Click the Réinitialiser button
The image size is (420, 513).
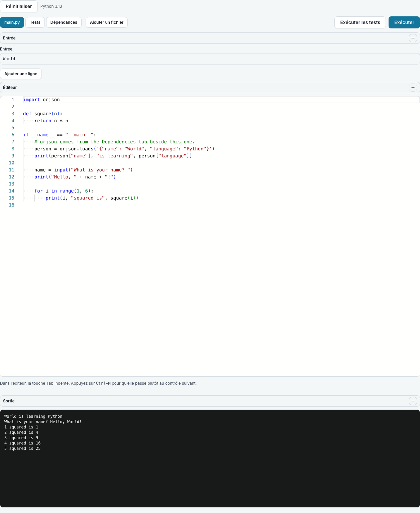[x=19, y=6]
